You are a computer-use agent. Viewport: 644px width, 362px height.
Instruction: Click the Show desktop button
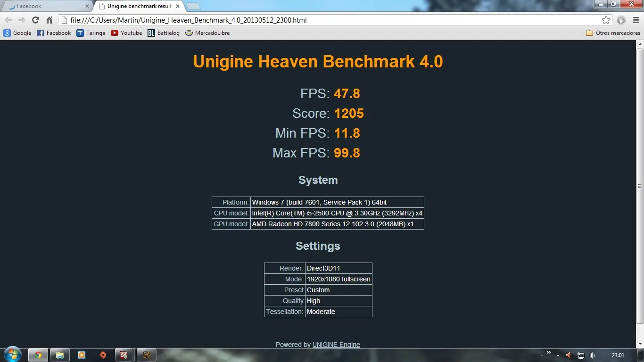pyautogui.click(x=641, y=355)
